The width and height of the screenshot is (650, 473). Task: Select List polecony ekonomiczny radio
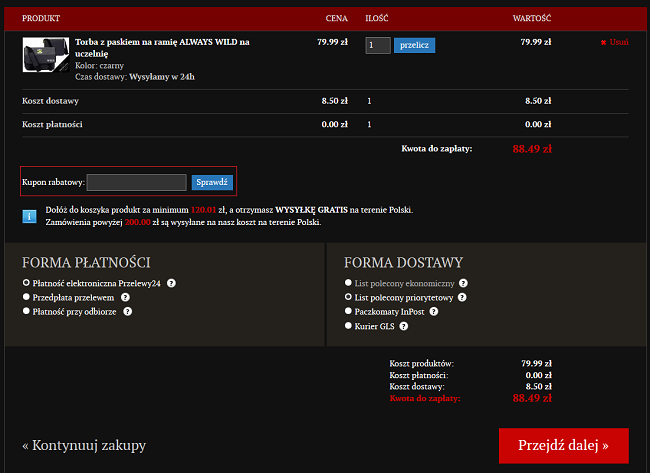click(348, 283)
